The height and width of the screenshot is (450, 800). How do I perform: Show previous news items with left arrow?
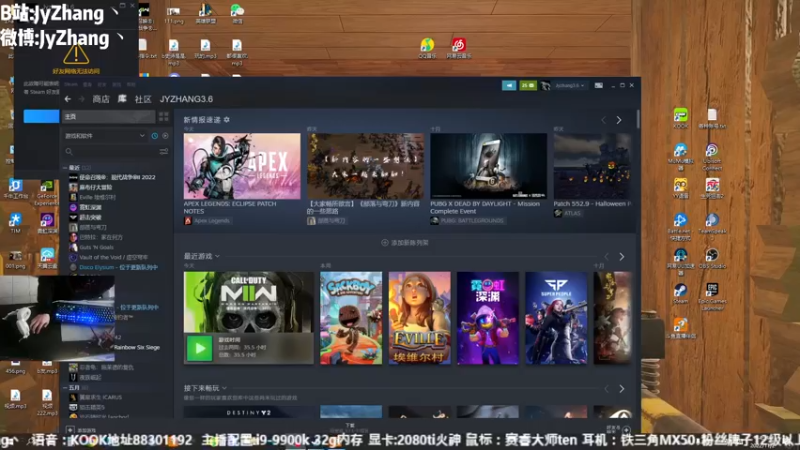604,120
